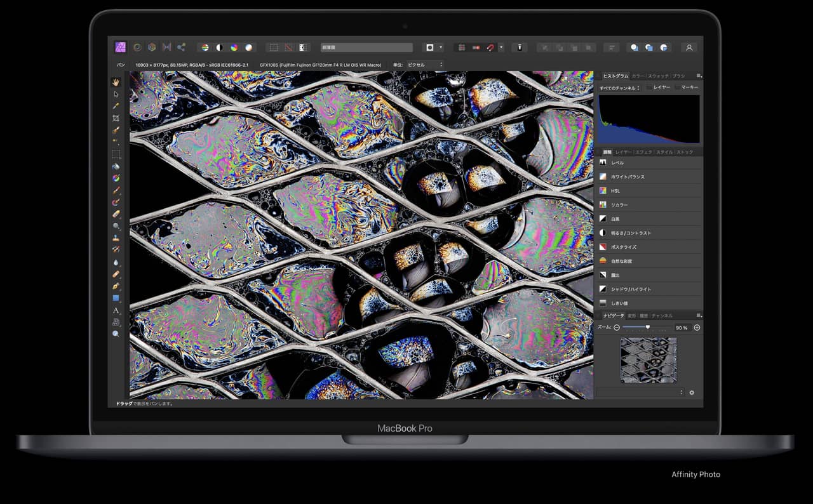The height and width of the screenshot is (504, 813).
Task: Select the View Hand tool
Action: (116, 82)
